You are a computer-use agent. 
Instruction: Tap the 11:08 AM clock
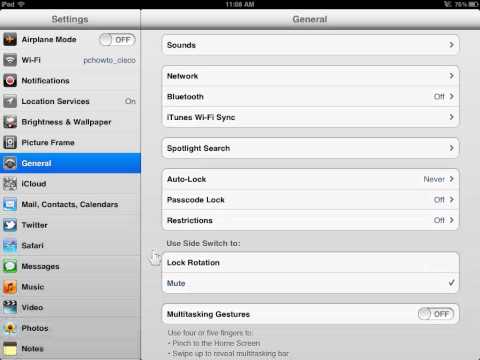240,4
